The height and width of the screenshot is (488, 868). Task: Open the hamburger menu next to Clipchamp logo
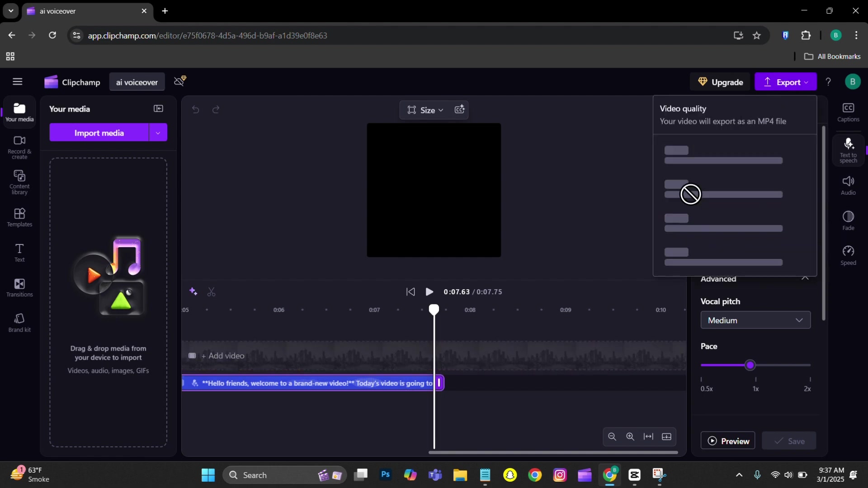point(18,82)
